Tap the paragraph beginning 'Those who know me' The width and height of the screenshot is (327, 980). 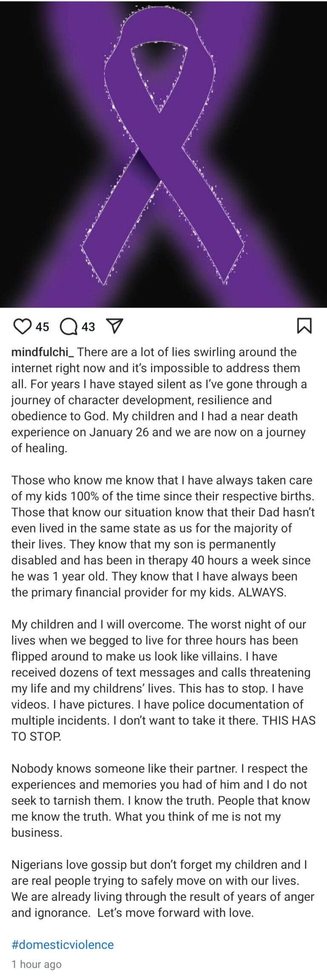click(162, 536)
